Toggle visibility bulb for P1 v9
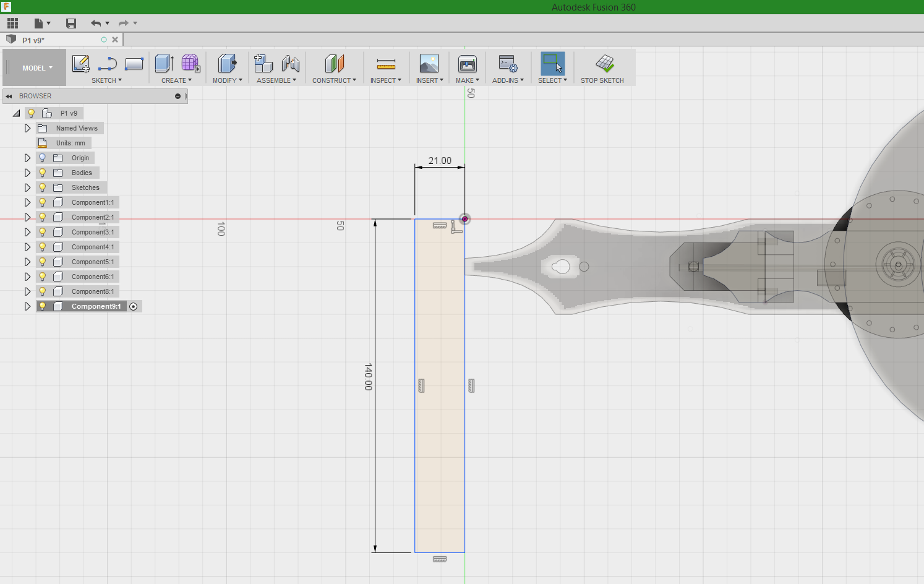 click(32, 113)
